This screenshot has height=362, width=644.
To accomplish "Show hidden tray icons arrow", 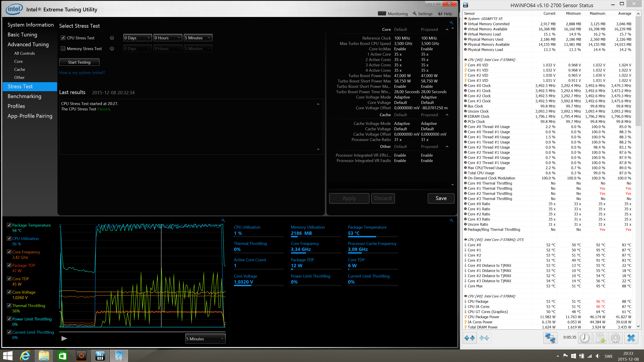I will pyautogui.click(x=558, y=356).
